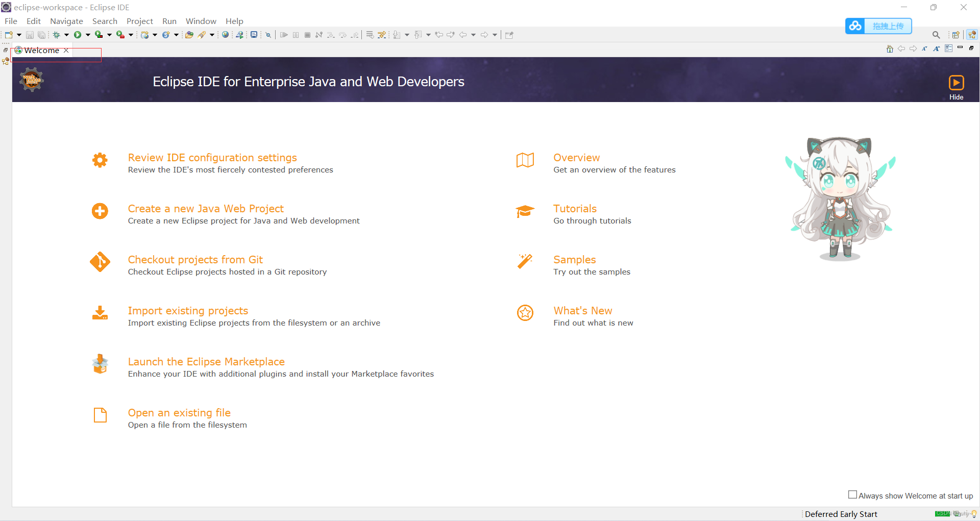Click the New Servlet wizard icon

[166, 35]
